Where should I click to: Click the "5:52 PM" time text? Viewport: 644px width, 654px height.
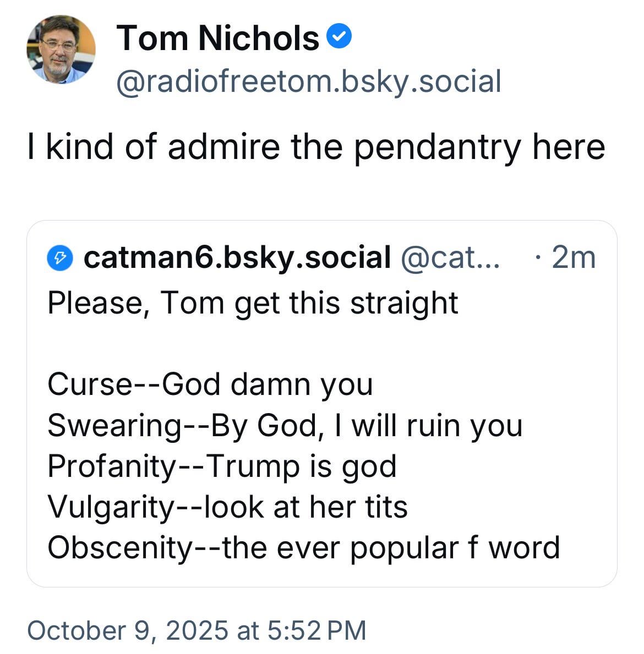click(316, 630)
